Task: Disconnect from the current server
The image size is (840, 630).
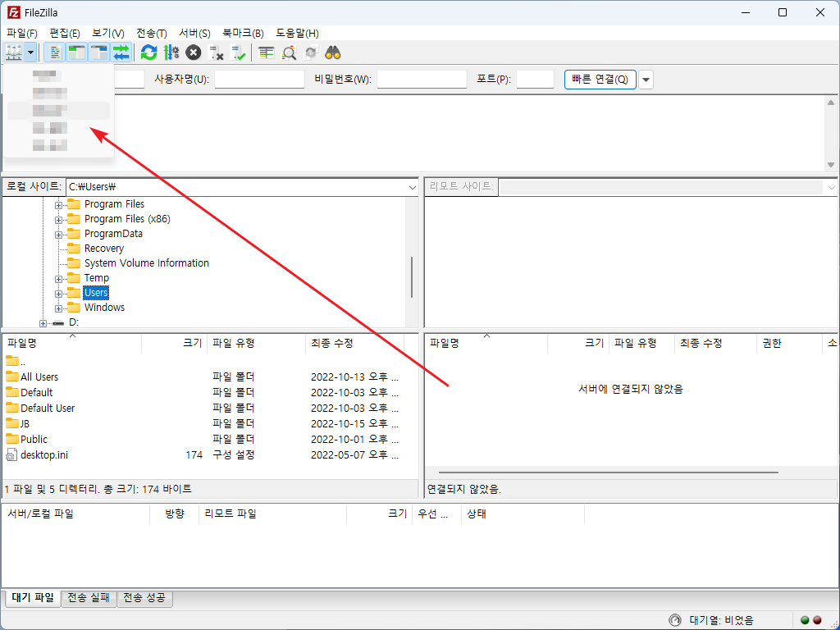Action: tap(216, 52)
